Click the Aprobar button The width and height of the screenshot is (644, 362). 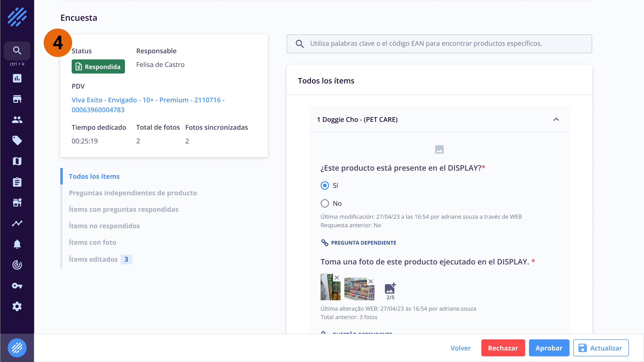[549, 348]
